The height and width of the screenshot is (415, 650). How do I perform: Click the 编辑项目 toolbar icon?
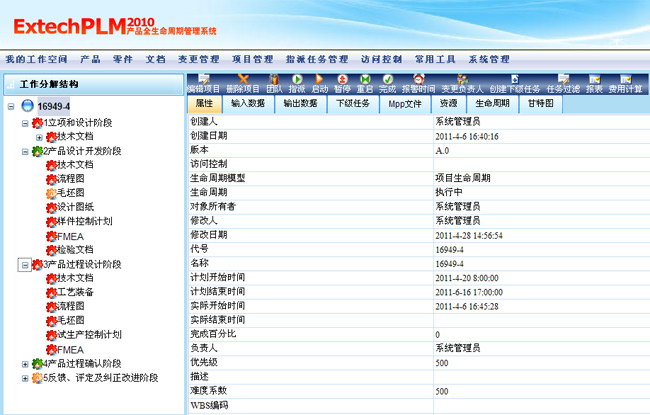(203, 79)
